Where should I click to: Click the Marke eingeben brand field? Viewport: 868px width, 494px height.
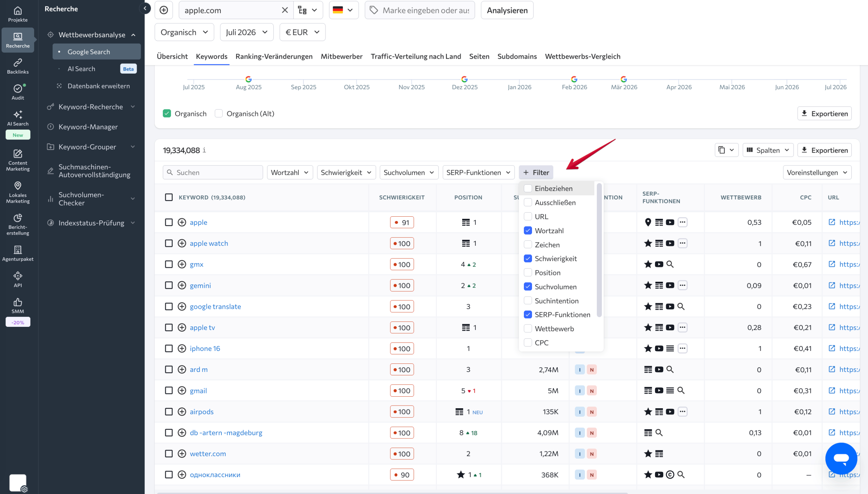pyautogui.click(x=419, y=10)
